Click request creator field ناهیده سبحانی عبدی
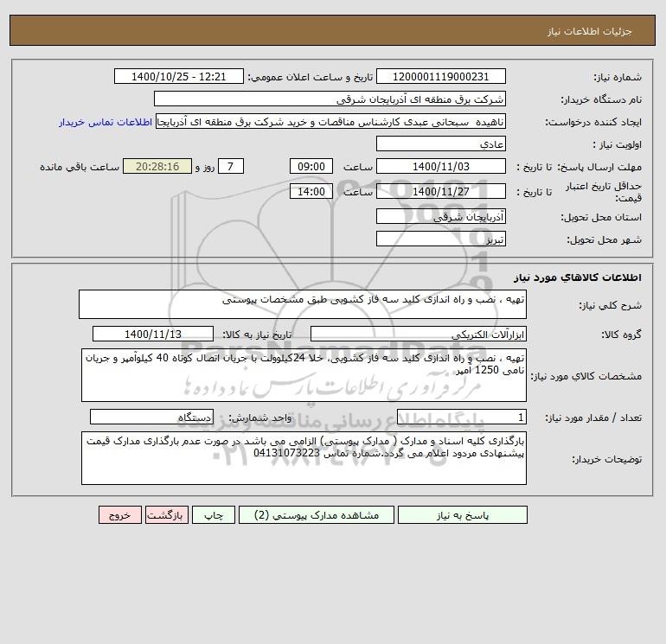Viewport: 666px width, 644px height. coord(331,122)
